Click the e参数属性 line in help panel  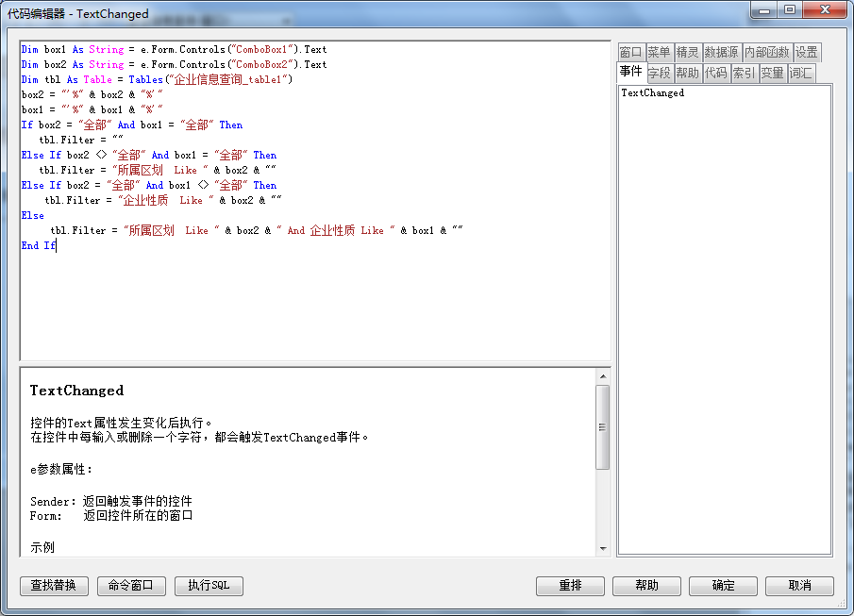(61, 470)
